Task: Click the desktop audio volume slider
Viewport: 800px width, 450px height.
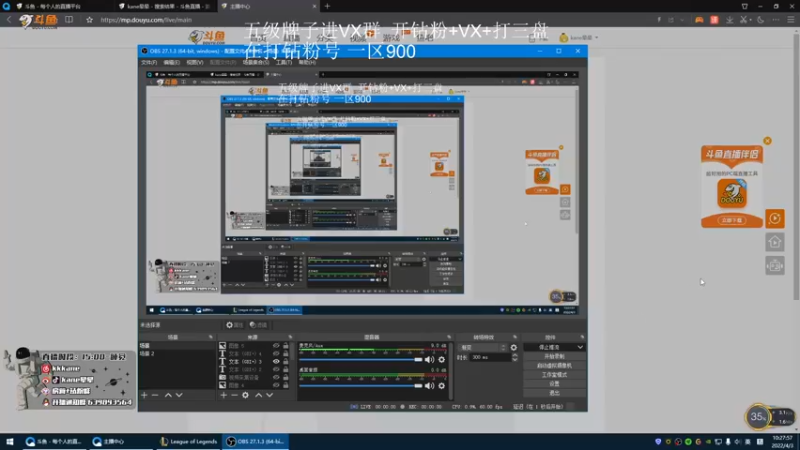Action: (361, 386)
